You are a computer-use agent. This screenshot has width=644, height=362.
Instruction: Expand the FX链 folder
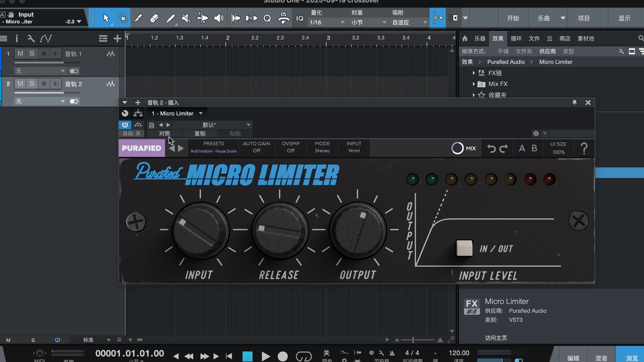tap(474, 73)
